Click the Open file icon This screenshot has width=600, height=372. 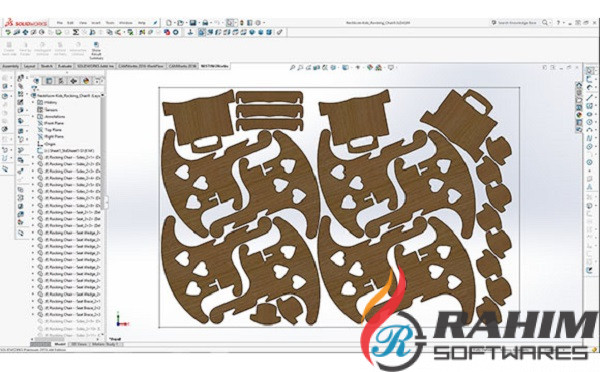tap(180, 23)
